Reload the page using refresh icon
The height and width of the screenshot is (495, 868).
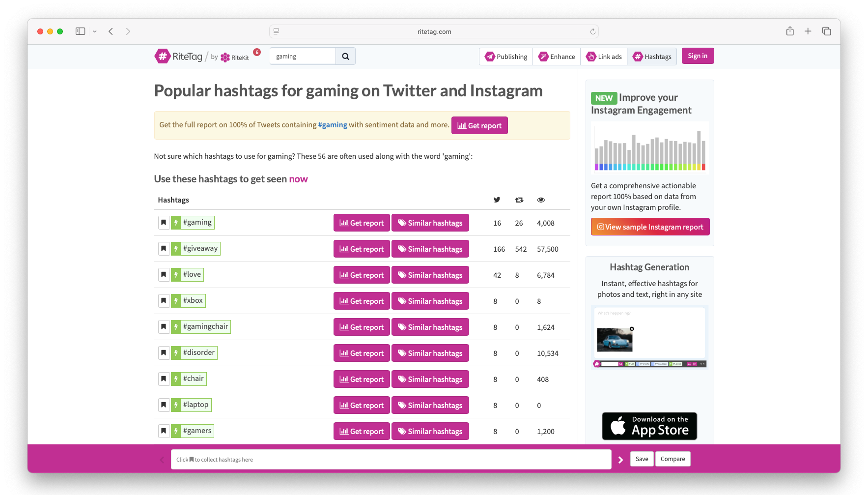pos(592,31)
